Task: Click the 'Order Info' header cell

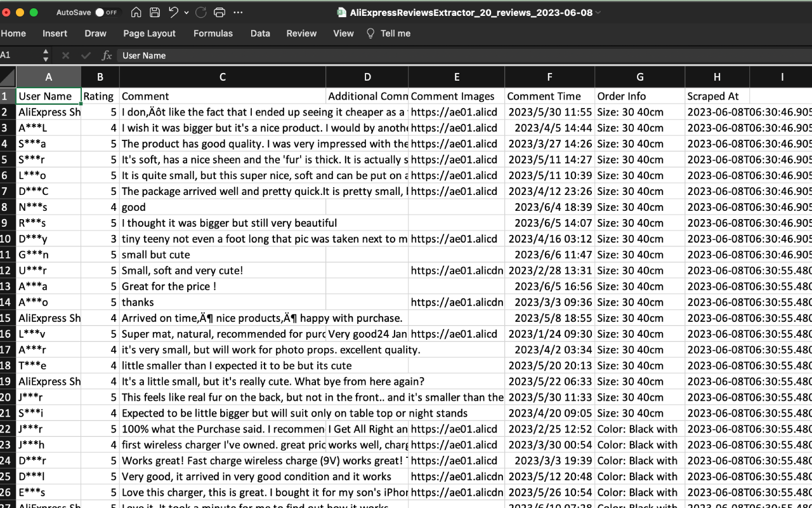Action: 640,96
